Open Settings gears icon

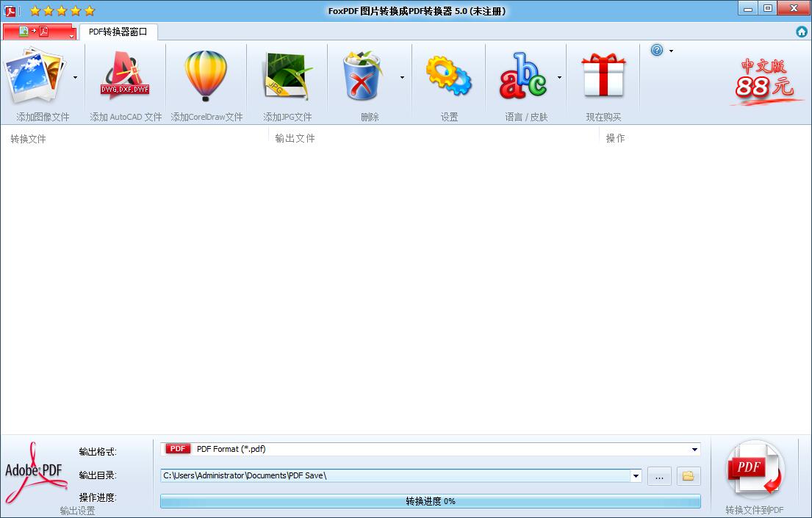pyautogui.click(x=448, y=76)
